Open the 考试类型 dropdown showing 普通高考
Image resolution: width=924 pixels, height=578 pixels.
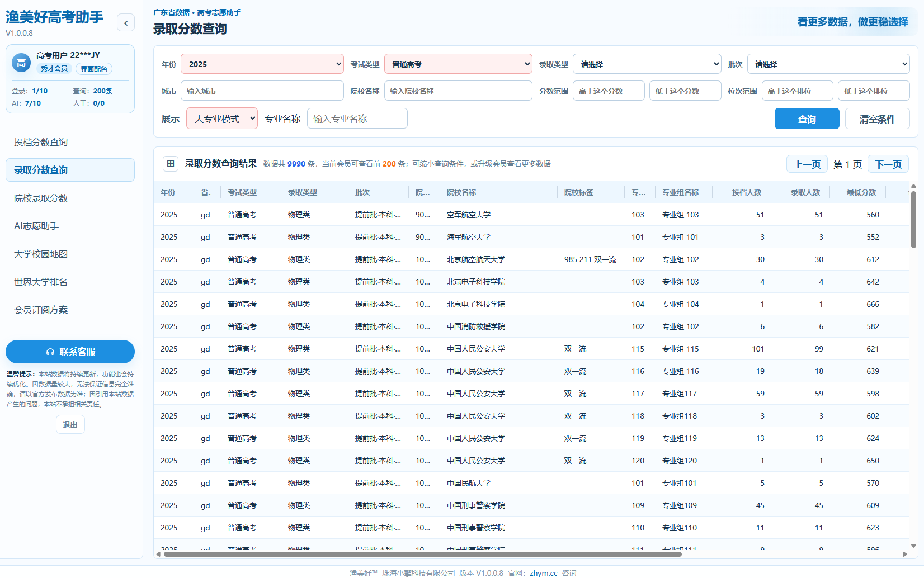[x=458, y=64]
